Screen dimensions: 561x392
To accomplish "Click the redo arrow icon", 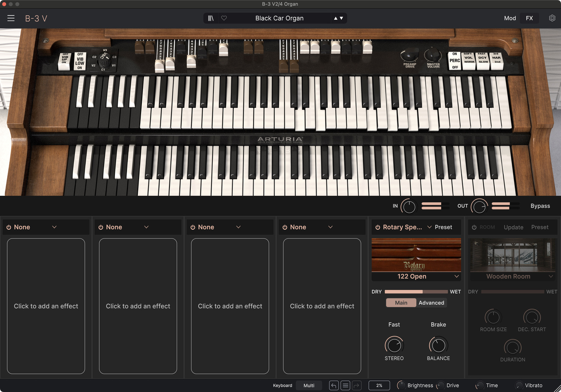I will tap(357, 386).
